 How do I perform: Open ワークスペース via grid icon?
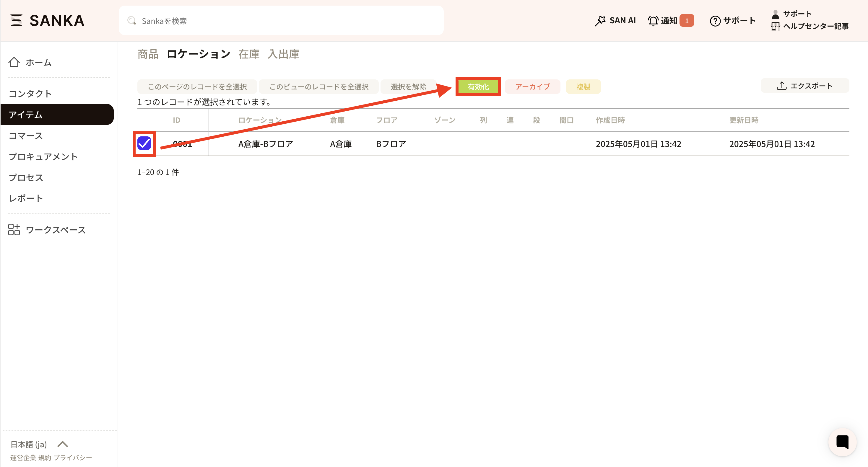tap(14, 230)
